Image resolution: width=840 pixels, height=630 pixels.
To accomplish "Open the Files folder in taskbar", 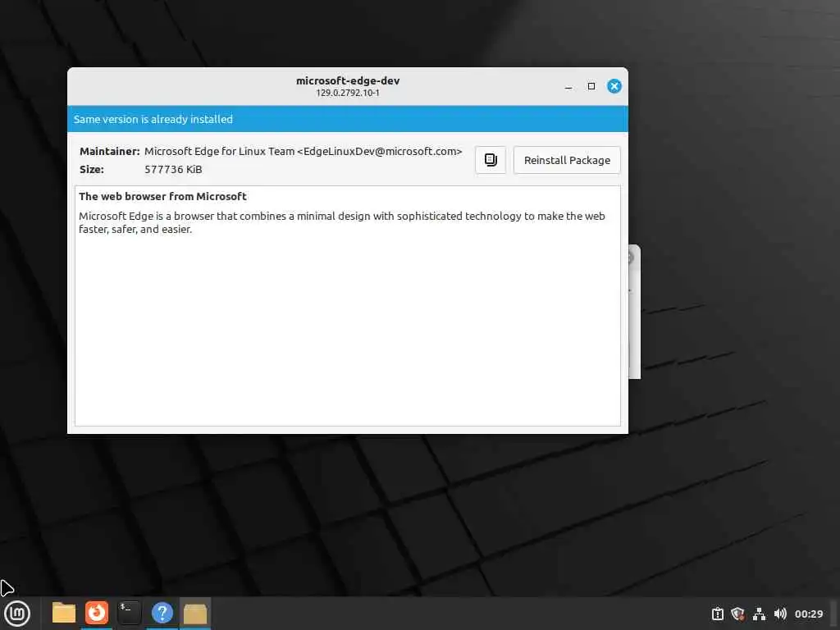I will [64, 613].
